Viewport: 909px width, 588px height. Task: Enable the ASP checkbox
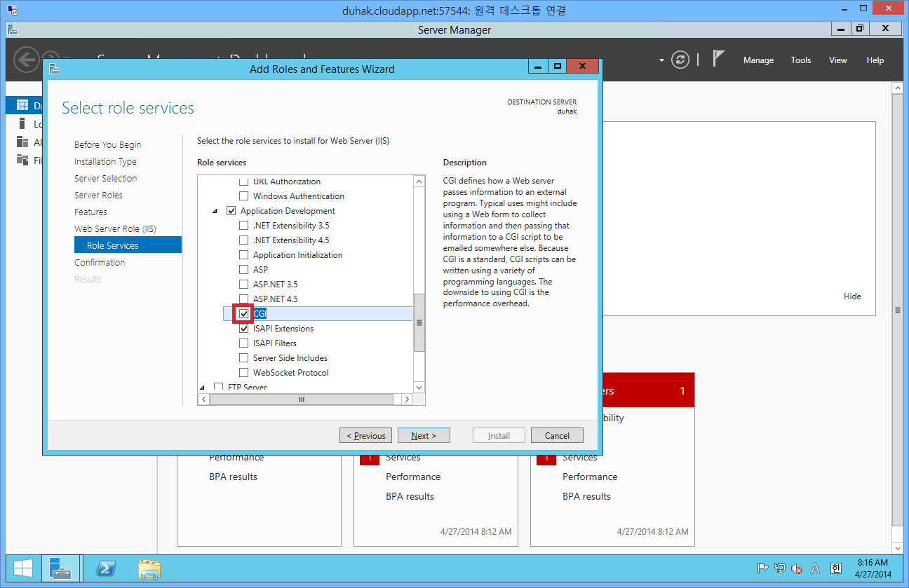pyautogui.click(x=243, y=270)
